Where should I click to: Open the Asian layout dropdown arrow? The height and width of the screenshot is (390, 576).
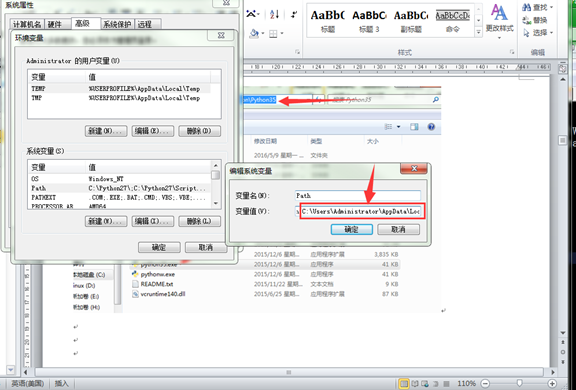pos(258,14)
